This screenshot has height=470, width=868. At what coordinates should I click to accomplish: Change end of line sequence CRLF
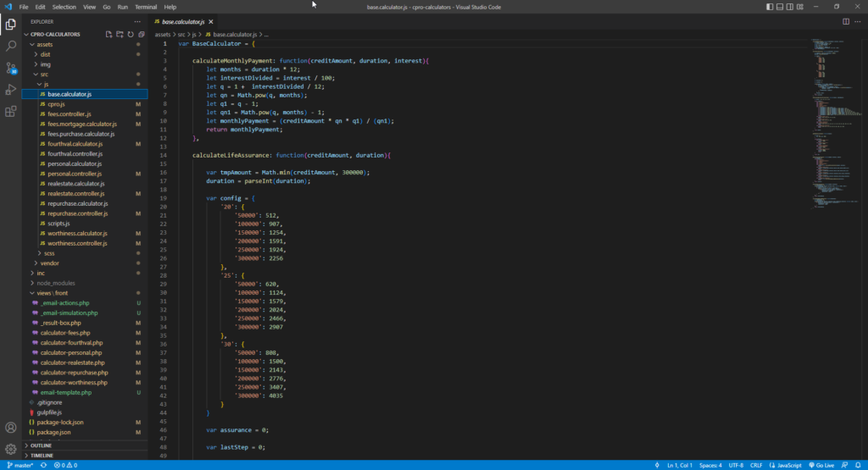coord(756,465)
